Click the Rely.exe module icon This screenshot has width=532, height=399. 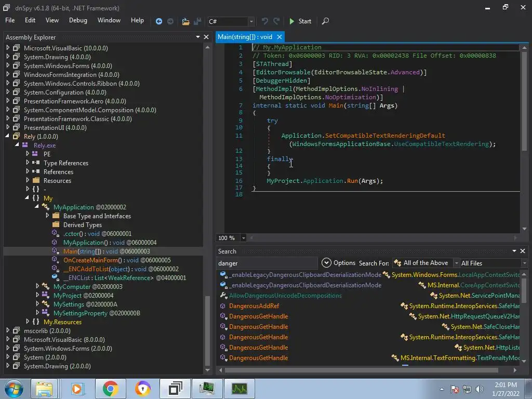[x=25, y=145]
